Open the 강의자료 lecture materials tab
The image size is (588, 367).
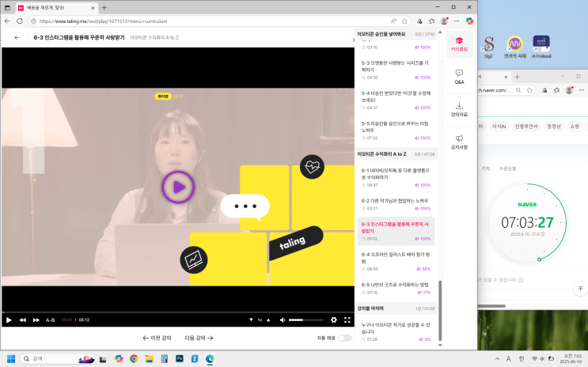pyautogui.click(x=459, y=109)
